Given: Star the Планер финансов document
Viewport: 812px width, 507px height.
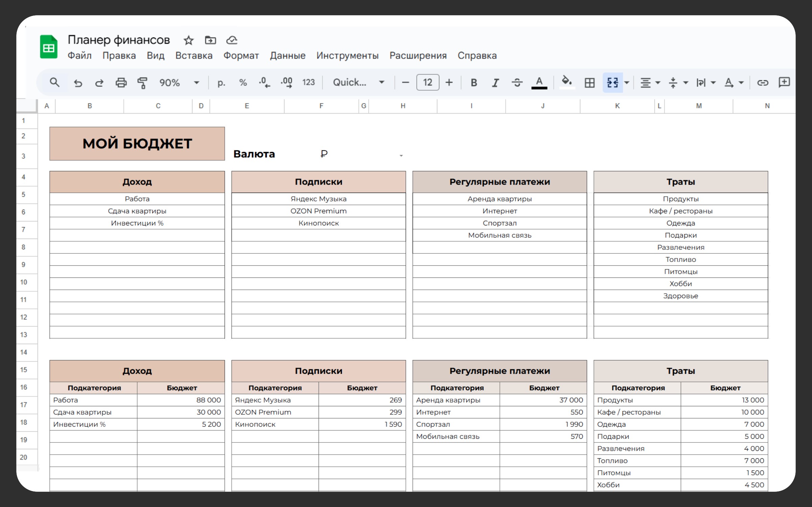Looking at the screenshot, I should pos(188,41).
